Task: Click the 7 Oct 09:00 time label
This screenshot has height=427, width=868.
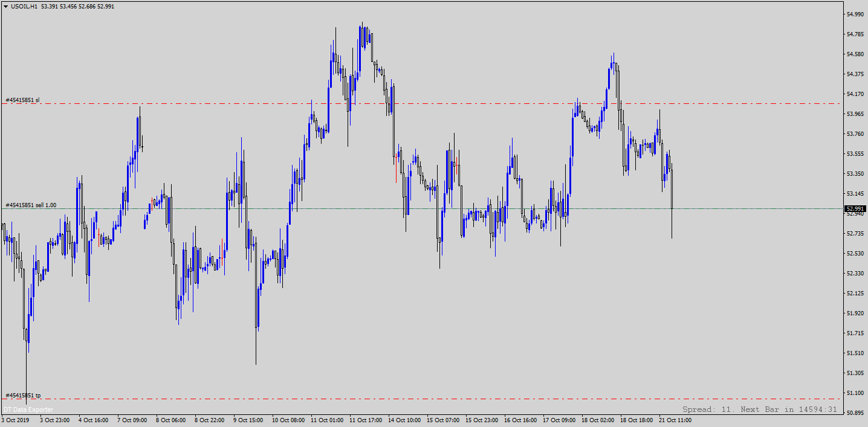Action: click(132, 420)
